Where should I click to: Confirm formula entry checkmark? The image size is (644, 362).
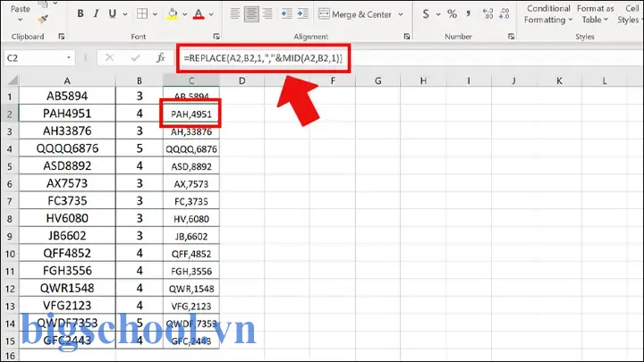[135, 58]
